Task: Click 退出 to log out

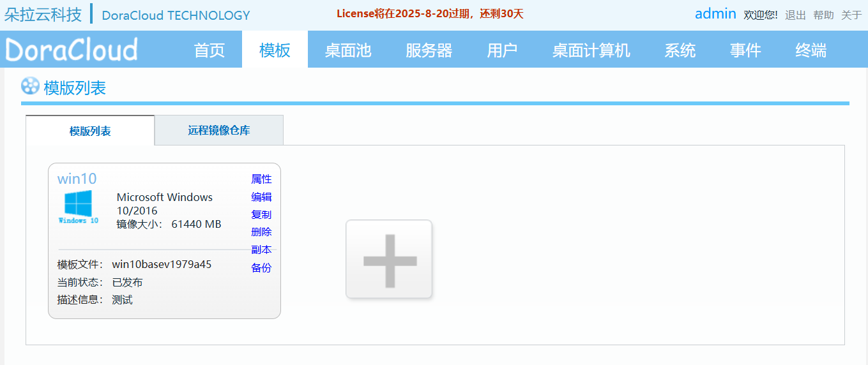Action: pyautogui.click(x=795, y=15)
